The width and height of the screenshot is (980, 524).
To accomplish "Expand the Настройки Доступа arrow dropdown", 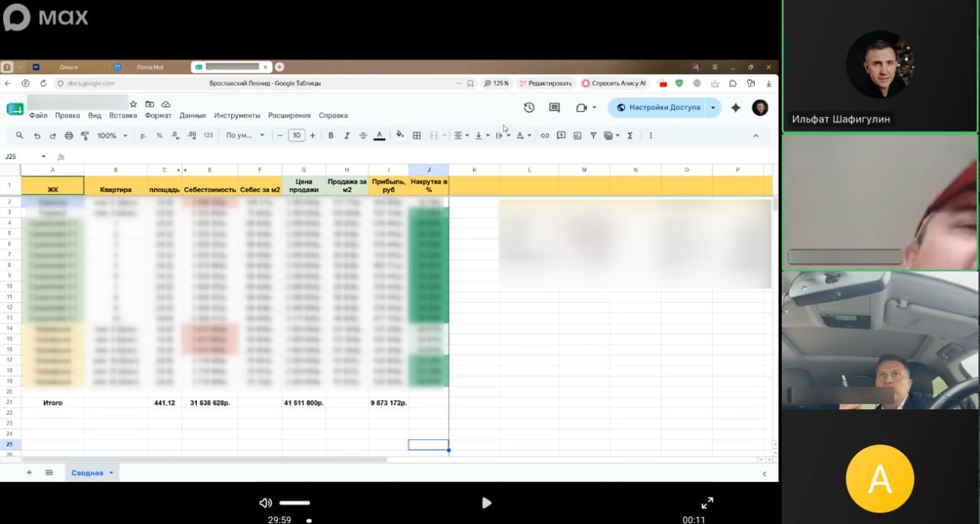I will click(x=714, y=108).
